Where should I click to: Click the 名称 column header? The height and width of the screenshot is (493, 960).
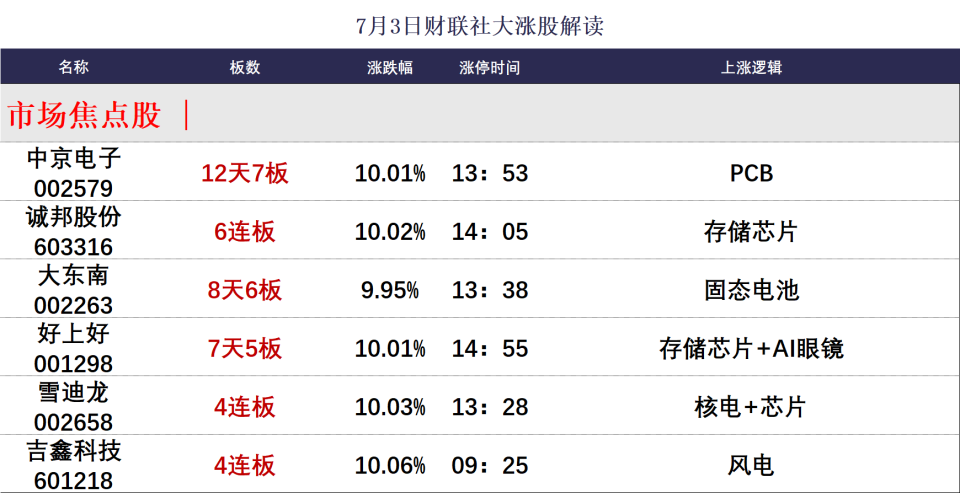click(x=73, y=67)
